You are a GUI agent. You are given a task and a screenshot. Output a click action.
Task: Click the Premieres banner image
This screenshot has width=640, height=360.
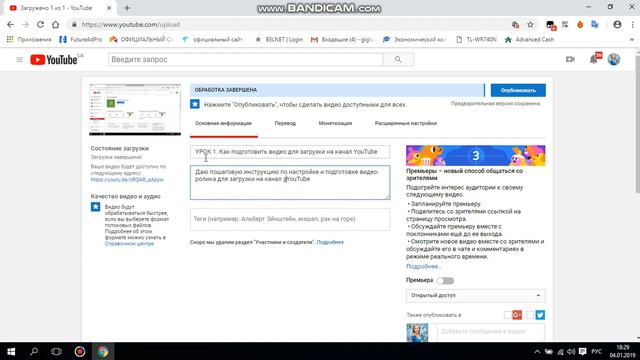tap(476, 156)
